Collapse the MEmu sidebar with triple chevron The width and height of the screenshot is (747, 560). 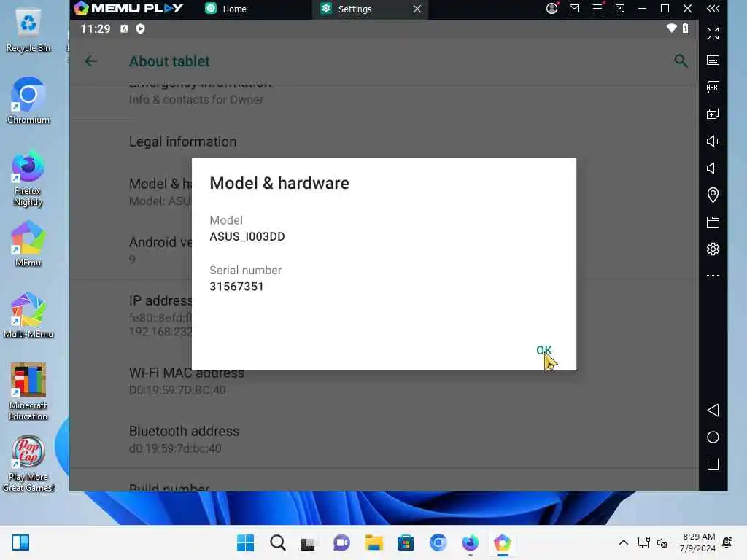(713, 9)
